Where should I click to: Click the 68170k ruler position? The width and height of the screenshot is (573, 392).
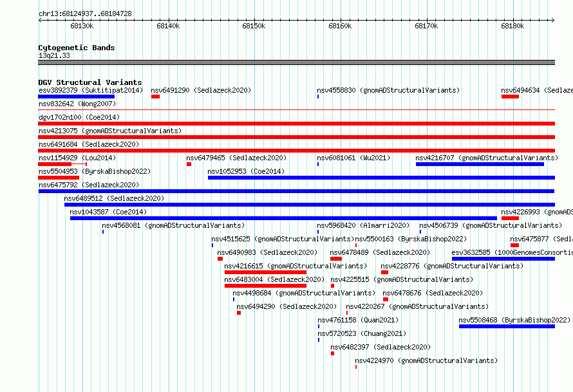click(426, 26)
